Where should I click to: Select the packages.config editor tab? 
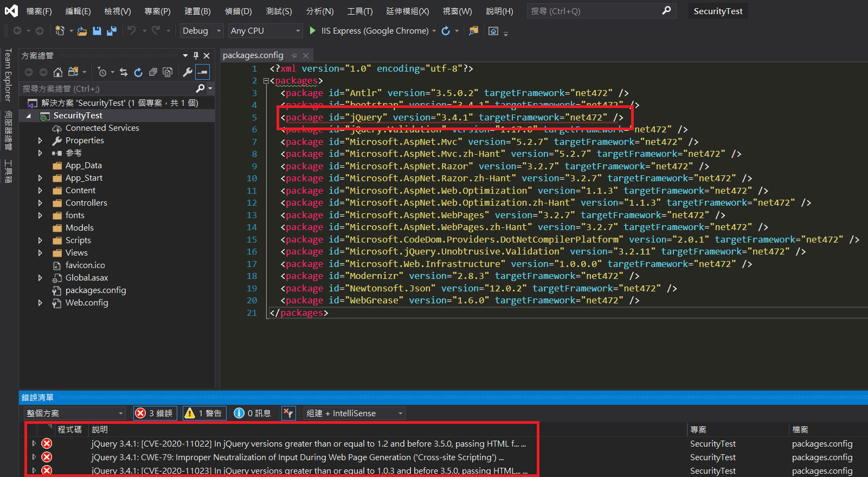[253, 55]
